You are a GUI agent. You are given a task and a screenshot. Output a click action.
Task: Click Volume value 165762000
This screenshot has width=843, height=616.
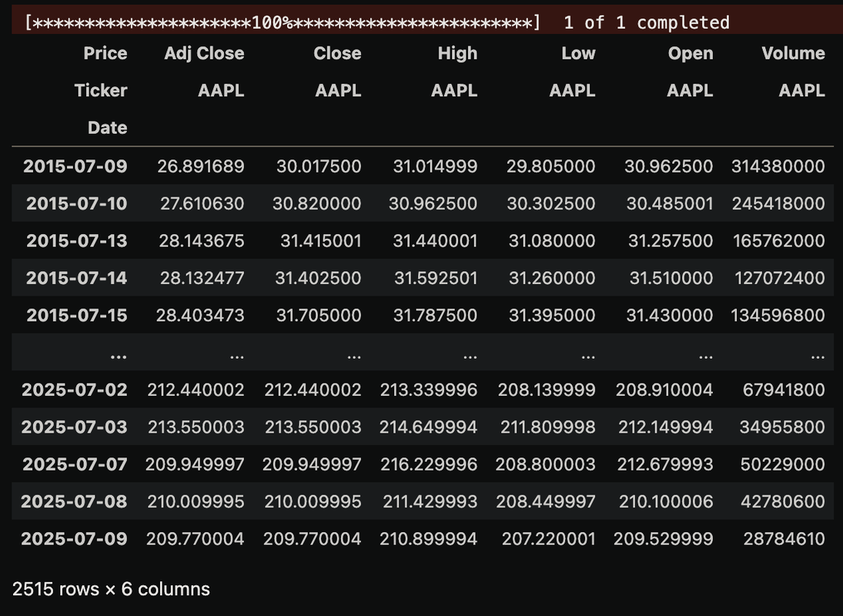tap(779, 240)
